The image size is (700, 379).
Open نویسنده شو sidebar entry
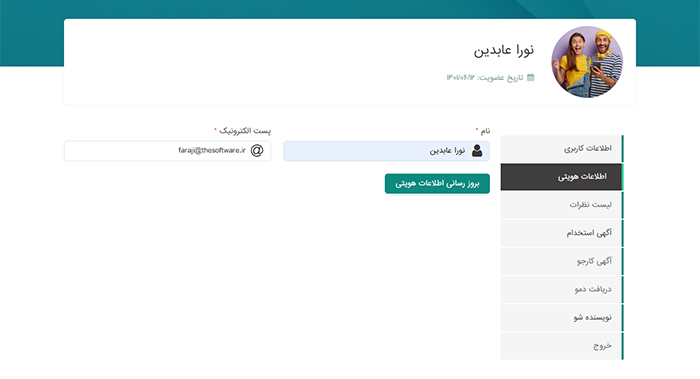coord(562,317)
